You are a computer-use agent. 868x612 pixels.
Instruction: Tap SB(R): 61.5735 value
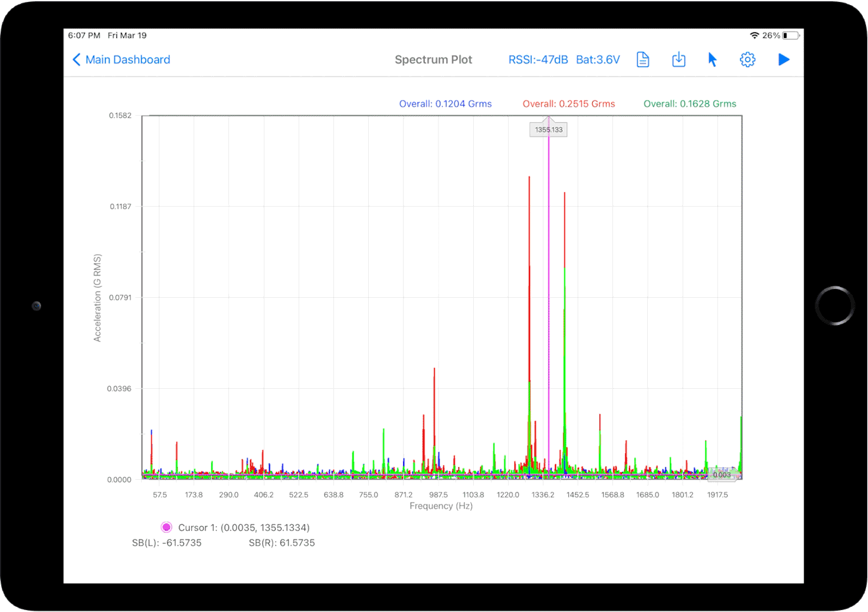pyautogui.click(x=282, y=542)
